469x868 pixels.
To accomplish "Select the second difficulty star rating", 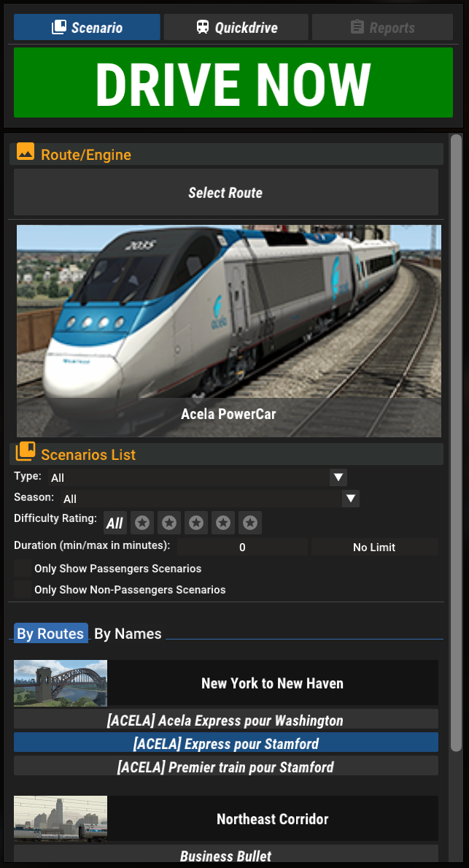I will (x=169, y=523).
